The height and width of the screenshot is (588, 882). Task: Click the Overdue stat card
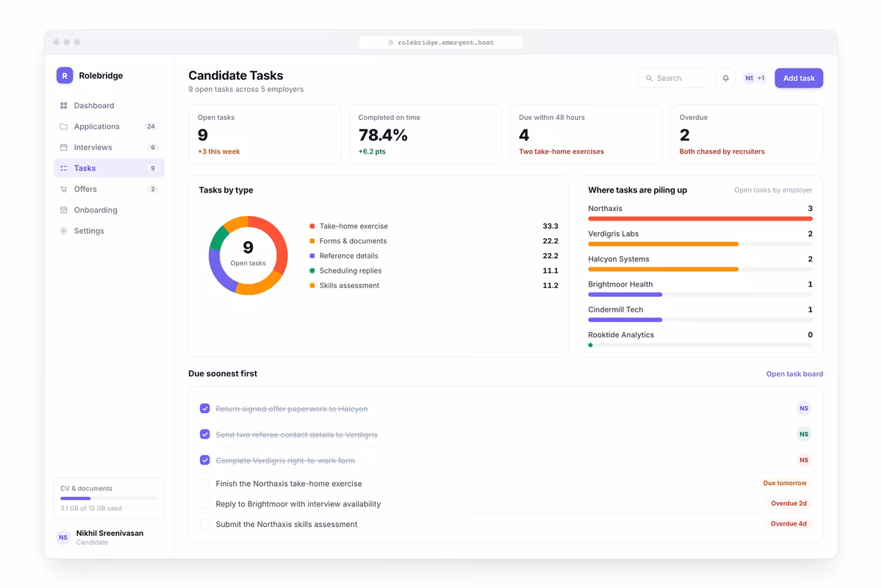(x=747, y=134)
